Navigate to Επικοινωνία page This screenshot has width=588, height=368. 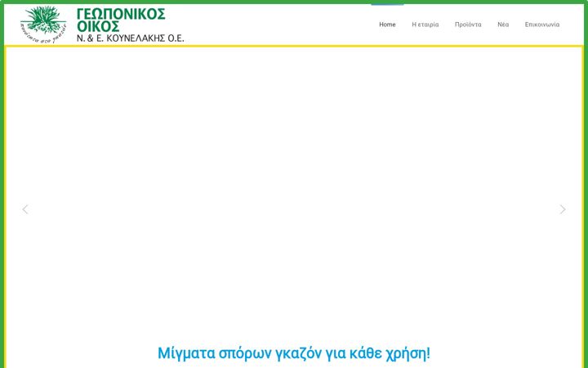542,25
